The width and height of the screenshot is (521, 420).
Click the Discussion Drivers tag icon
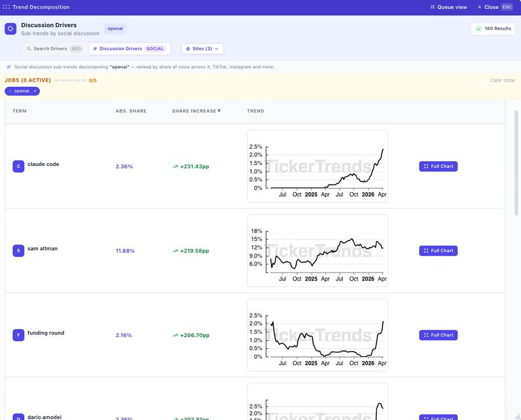[10, 29]
